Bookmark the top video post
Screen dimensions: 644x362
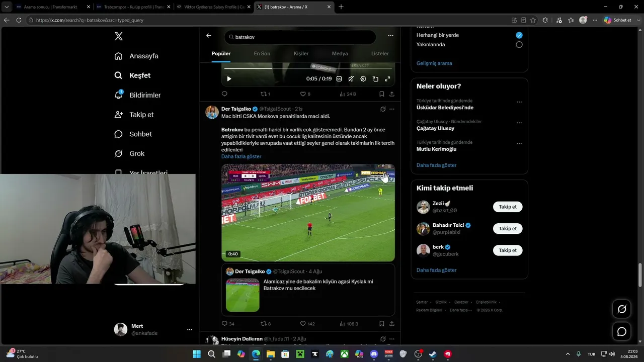coord(382,94)
